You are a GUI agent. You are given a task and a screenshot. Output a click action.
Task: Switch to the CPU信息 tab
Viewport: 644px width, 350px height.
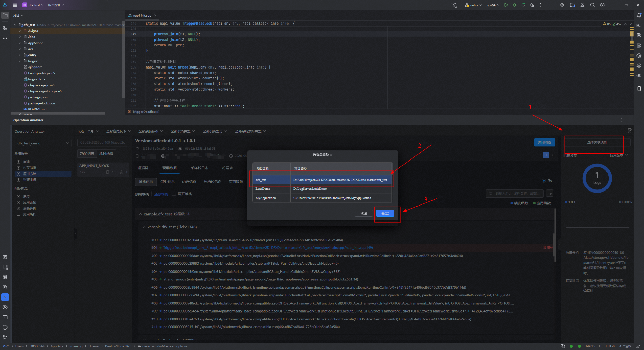pos(167,182)
